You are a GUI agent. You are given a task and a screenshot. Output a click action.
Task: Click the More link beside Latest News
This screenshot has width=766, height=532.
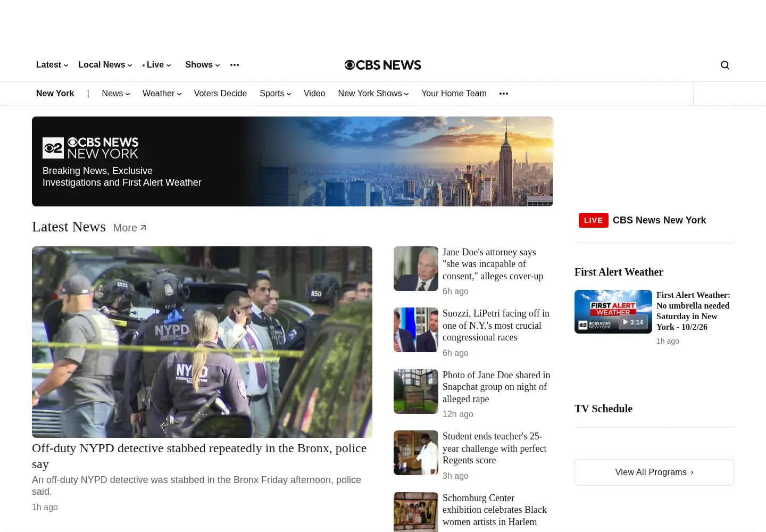[x=130, y=228]
